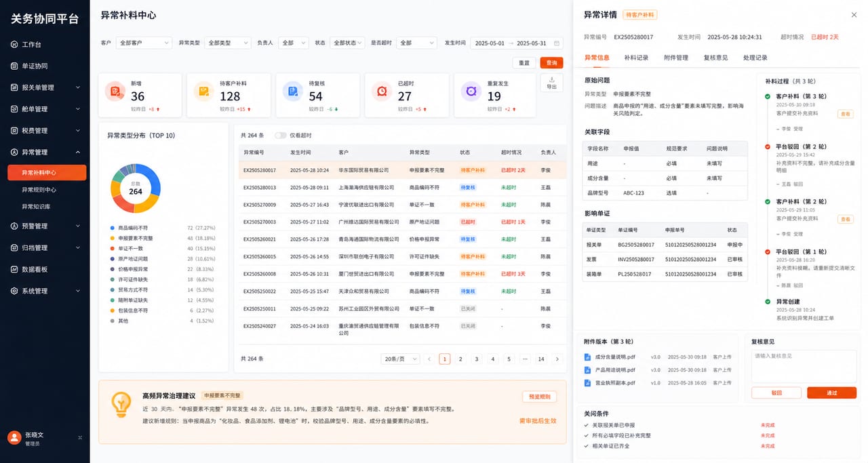The image size is (868, 463).
Task: Toggle the 仅看超时 switch
Action: click(x=280, y=136)
